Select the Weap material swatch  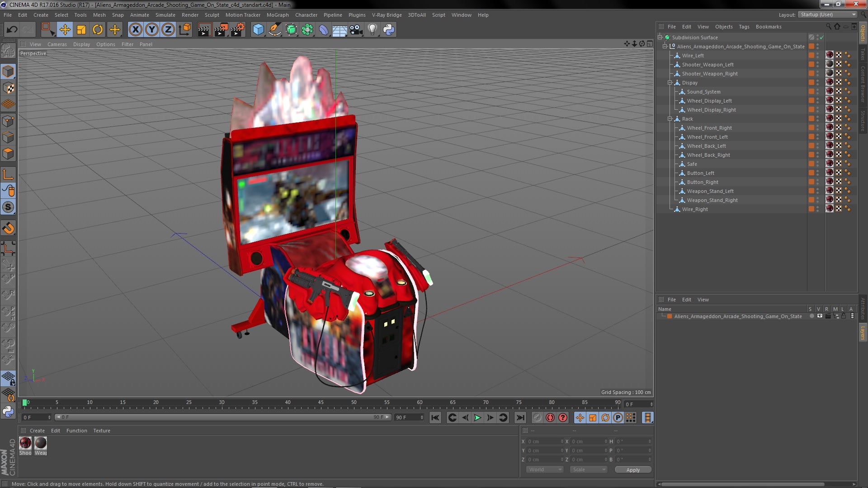tap(41, 443)
